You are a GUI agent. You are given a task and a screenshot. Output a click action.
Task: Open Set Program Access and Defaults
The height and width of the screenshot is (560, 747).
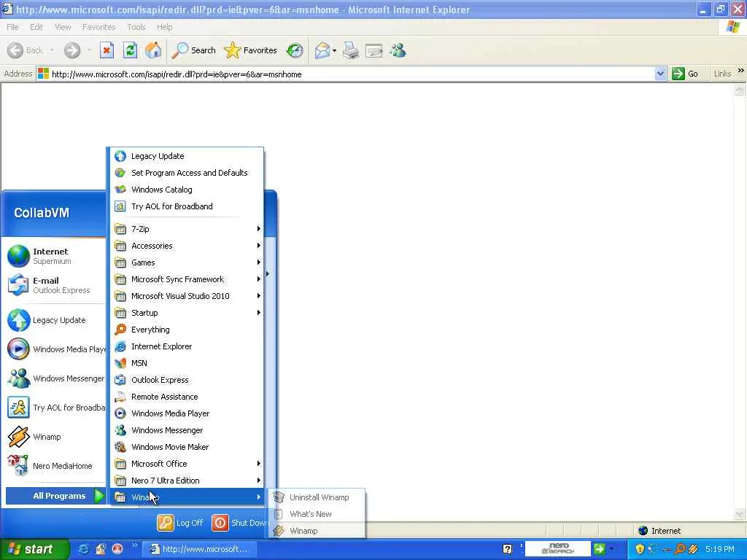pyautogui.click(x=187, y=173)
